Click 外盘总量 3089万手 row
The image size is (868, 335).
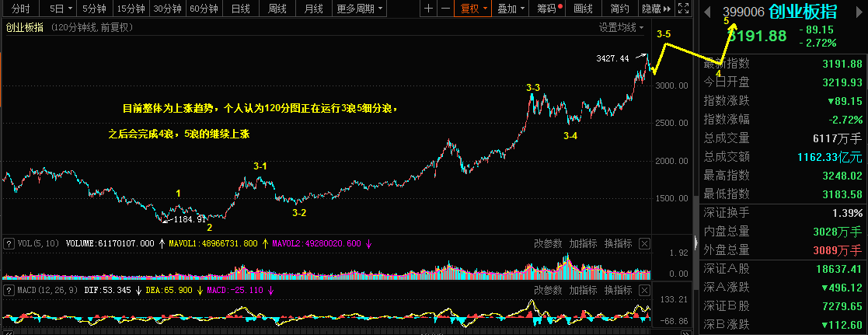point(783,250)
